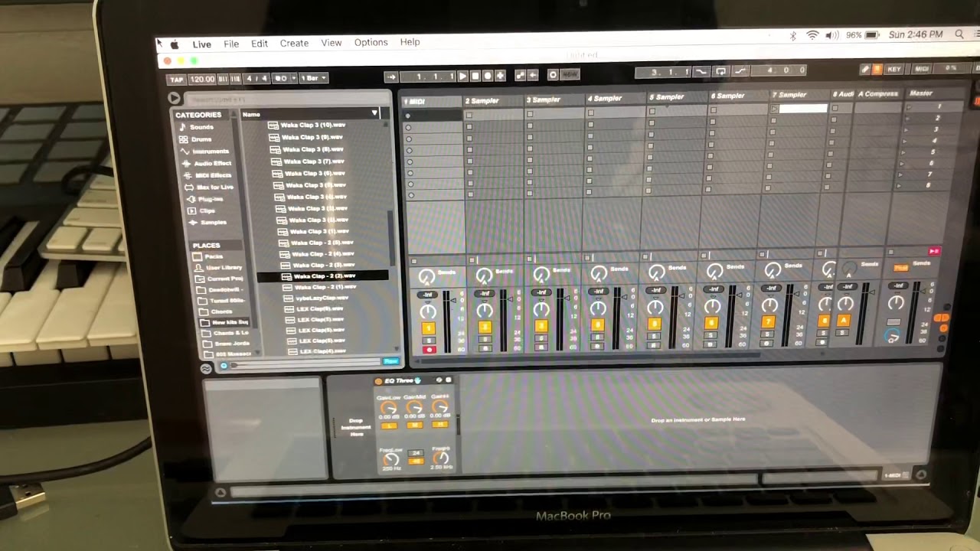Open metronome settings dropdown arrow
This screenshot has height=551, width=980.
(292, 78)
